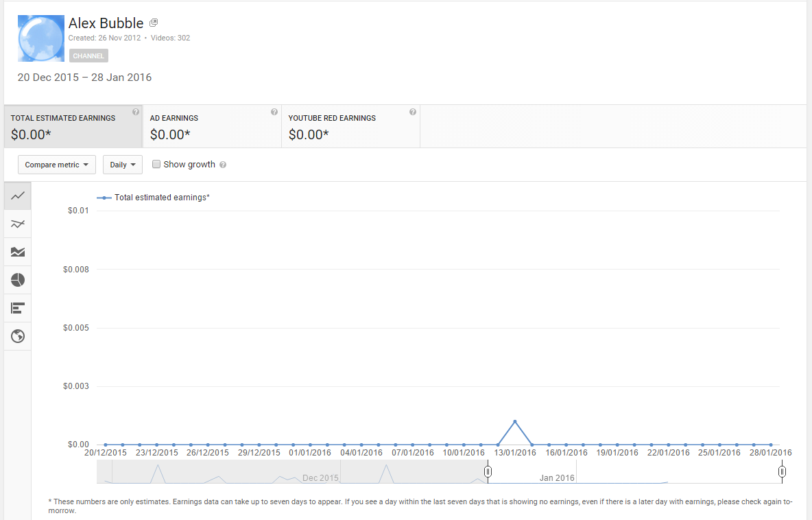Switch to YouTube Red Earnings tab
Image resolution: width=812 pixels, height=520 pixels.
point(350,127)
